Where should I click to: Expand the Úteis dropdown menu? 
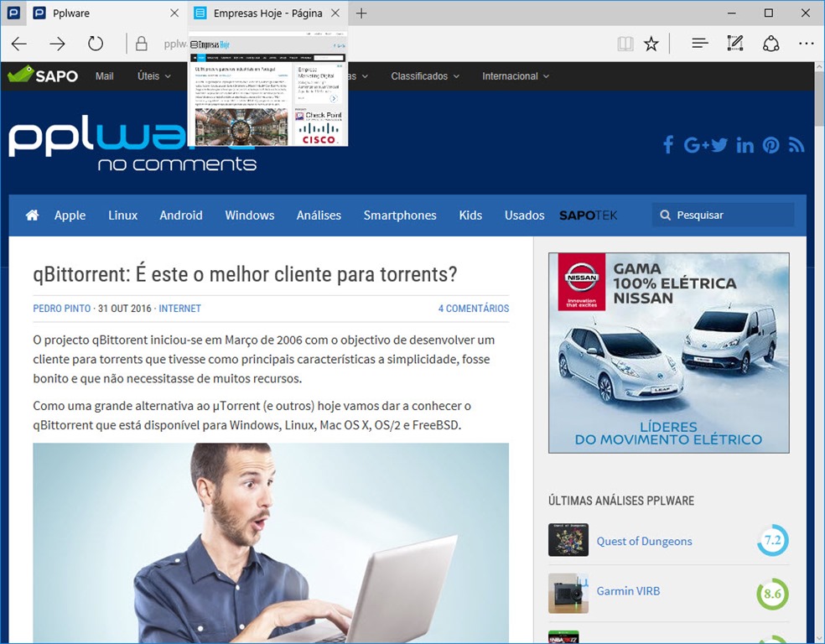click(153, 76)
